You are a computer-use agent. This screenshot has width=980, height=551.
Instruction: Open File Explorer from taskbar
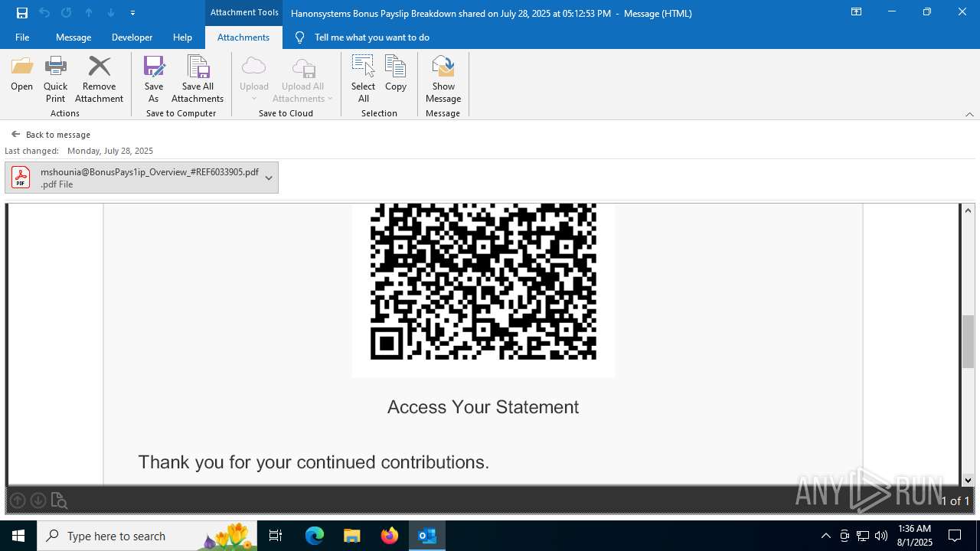[351, 536]
